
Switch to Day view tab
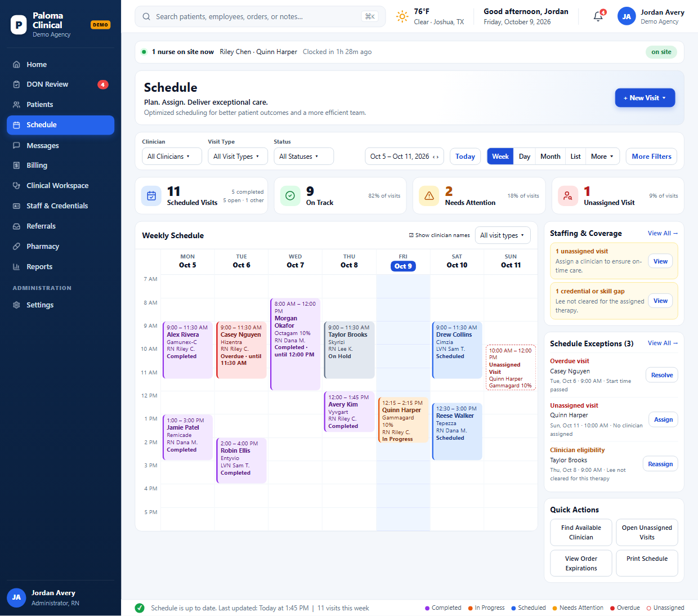coord(525,157)
